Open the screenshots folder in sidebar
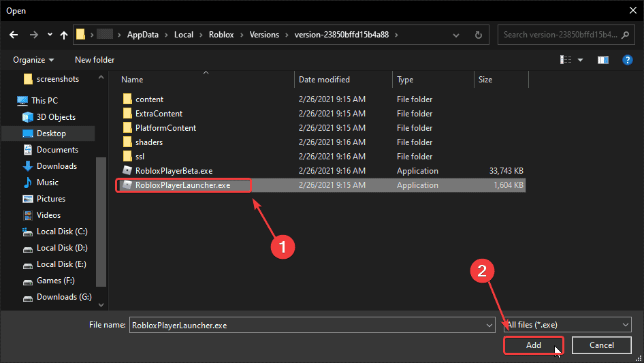644x363 pixels. [x=57, y=79]
